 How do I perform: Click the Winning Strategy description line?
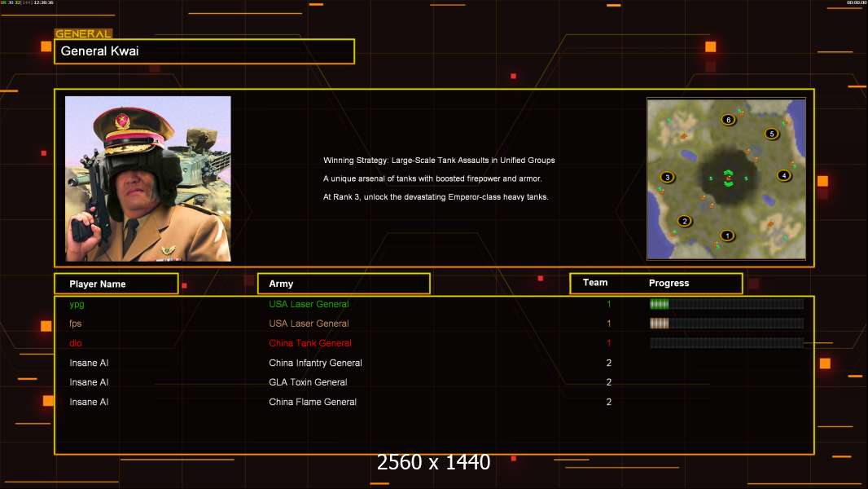tap(439, 160)
